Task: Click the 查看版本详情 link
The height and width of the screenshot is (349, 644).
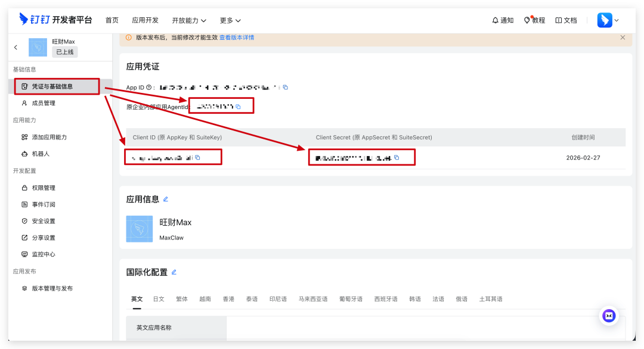Action: pos(236,38)
